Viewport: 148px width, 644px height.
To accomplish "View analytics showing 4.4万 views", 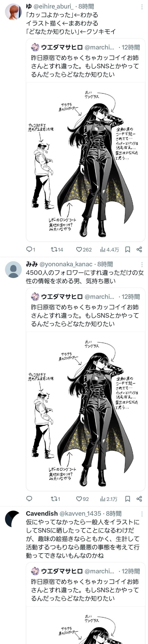I will 109,249.
